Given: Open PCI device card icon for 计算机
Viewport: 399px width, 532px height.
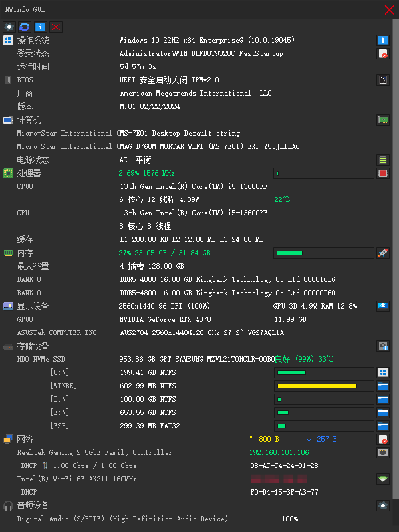Looking at the screenshot, I should click(383, 120).
